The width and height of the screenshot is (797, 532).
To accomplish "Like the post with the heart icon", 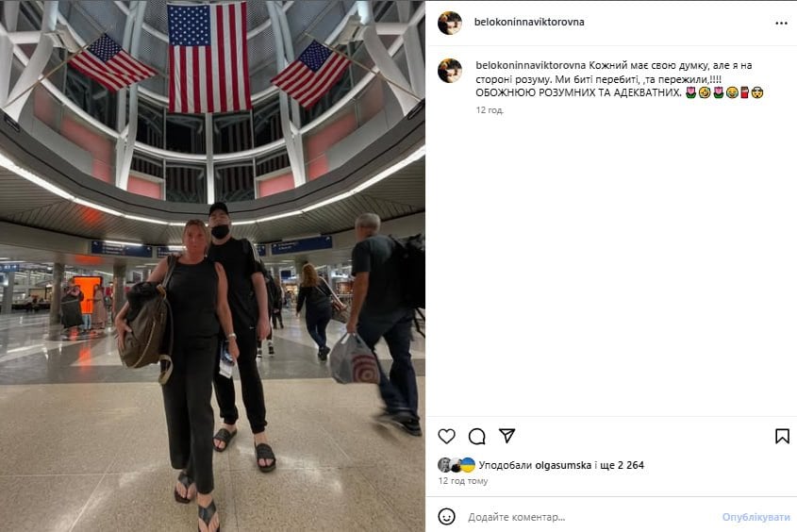I will coord(446,436).
